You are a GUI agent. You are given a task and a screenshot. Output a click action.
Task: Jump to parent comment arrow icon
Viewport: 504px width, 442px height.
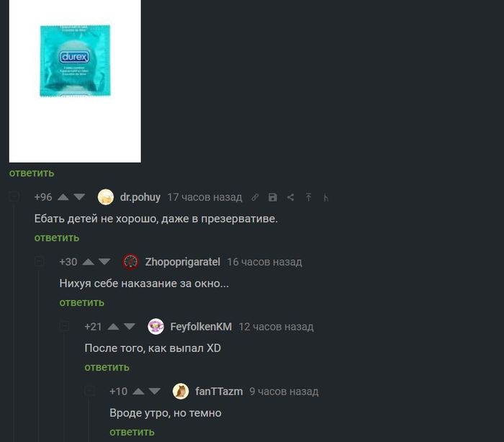[308, 197]
